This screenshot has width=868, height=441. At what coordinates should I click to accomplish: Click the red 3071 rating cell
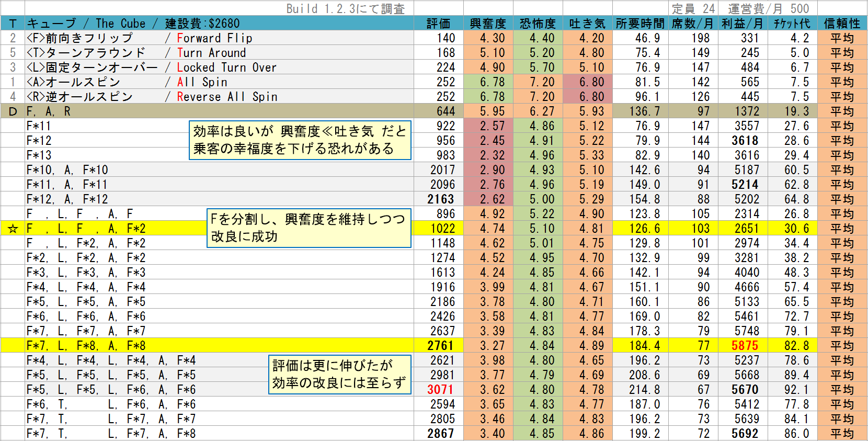(x=440, y=390)
